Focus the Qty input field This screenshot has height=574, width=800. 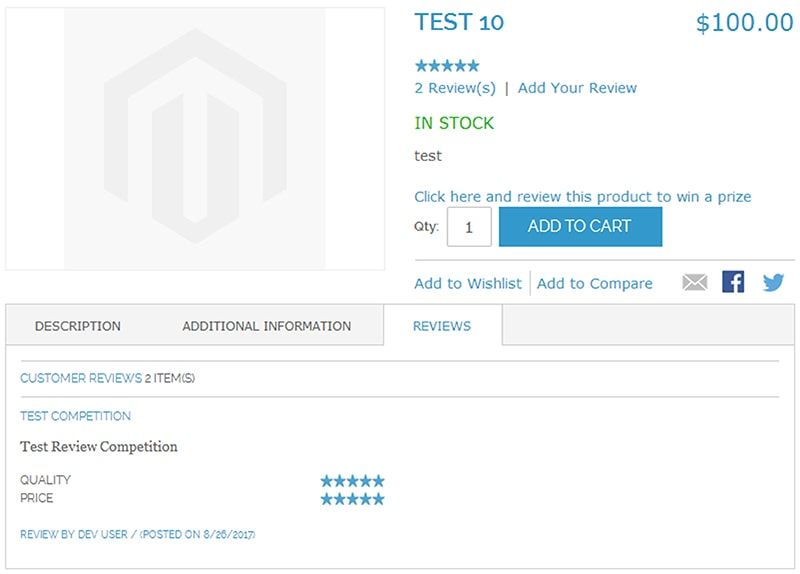pyautogui.click(x=469, y=227)
